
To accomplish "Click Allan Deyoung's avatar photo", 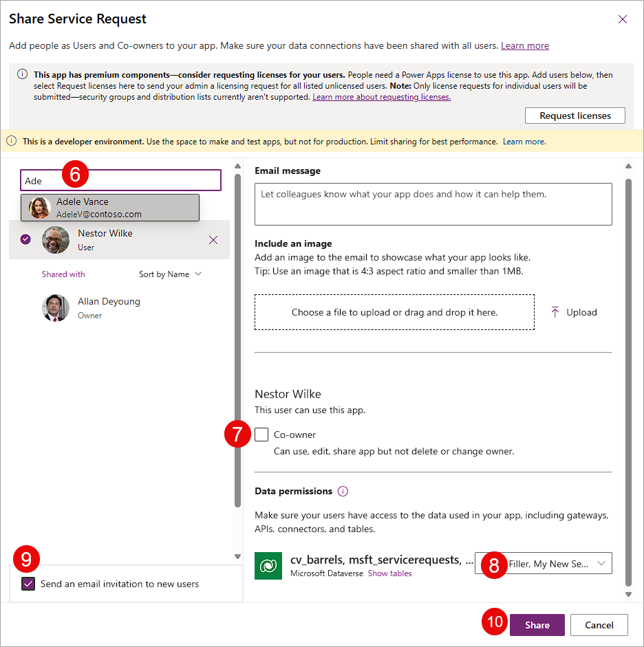I will click(56, 308).
